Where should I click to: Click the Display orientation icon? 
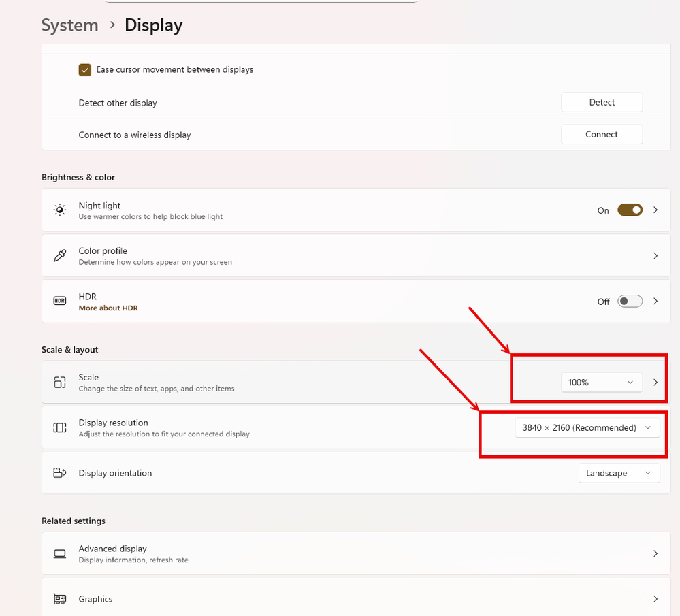pos(60,473)
